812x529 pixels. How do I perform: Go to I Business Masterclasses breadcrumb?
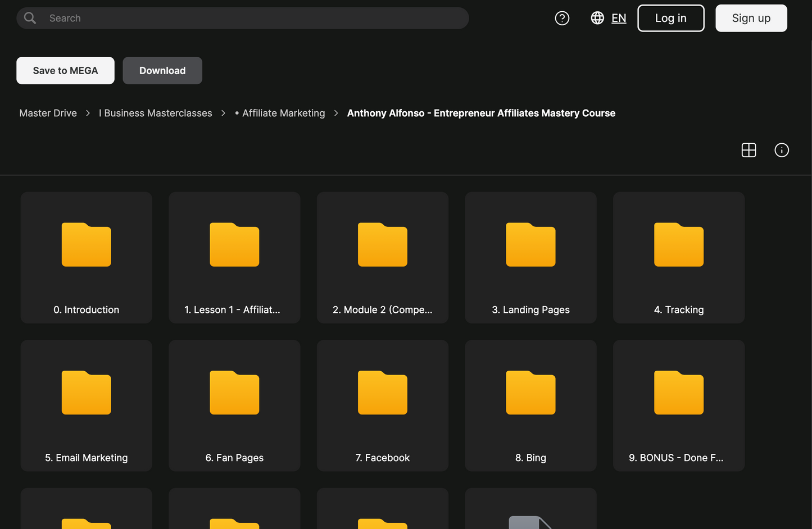156,113
